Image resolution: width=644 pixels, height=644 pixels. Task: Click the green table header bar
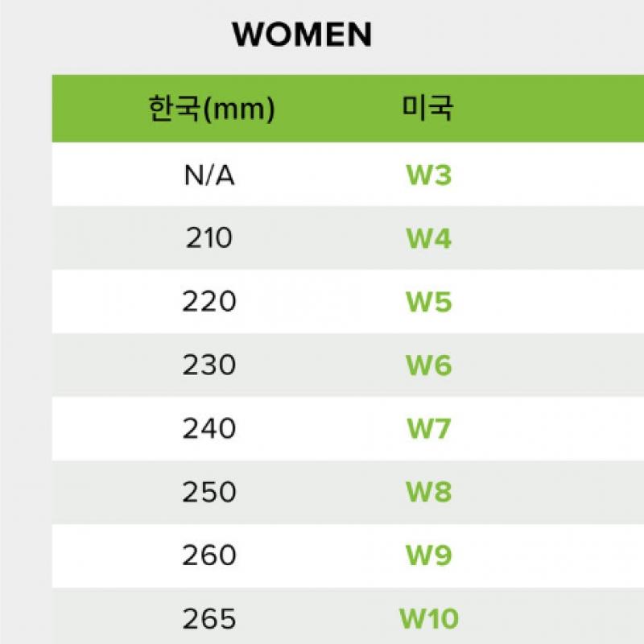(x=547, y=109)
